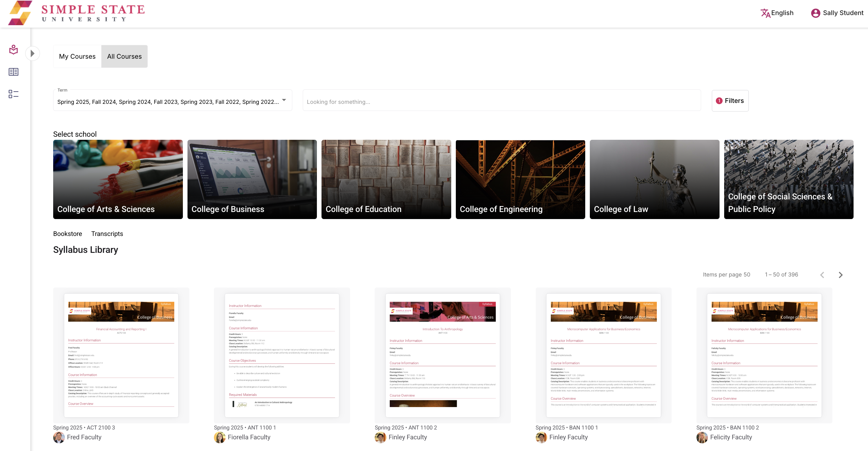The image size is (868, 451).
Task: Click the Sally Student account icon
Action: click(815, 13)
